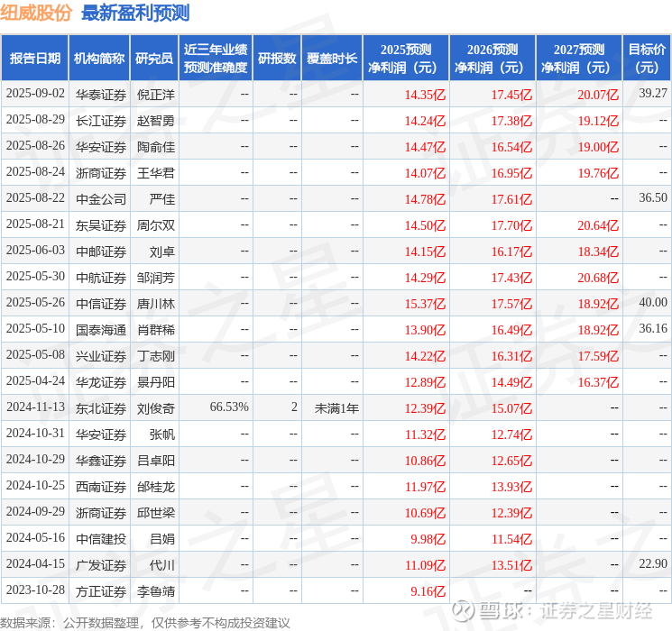Select the 中金公司 institution cell
The width and height of the screenshot is (672, 631).
pos(101,199)
